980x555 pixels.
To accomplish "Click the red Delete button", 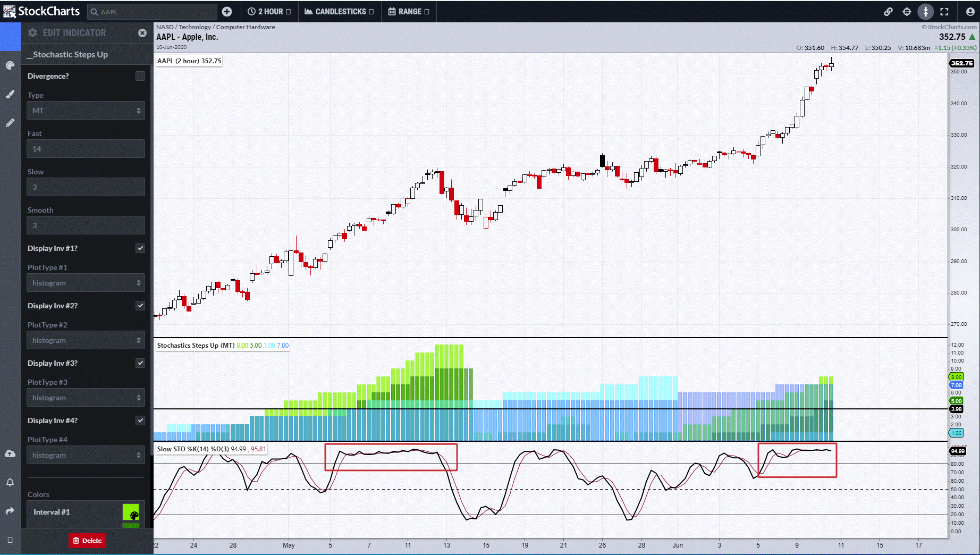I will pos(87,541).
